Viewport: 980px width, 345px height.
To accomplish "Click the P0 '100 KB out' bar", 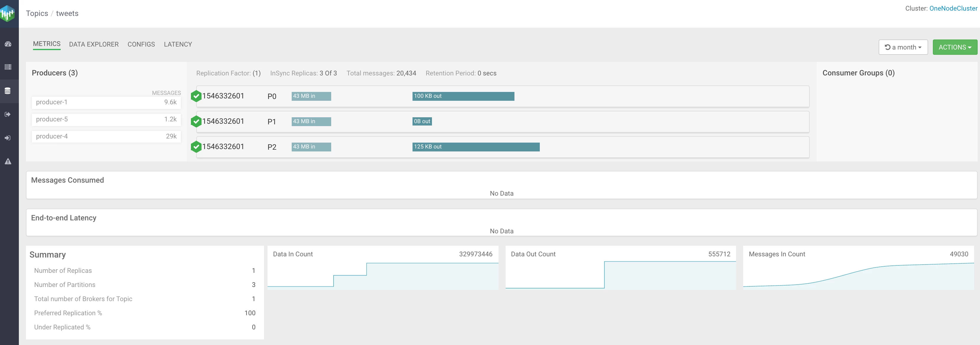I will [x=463, y=96].
